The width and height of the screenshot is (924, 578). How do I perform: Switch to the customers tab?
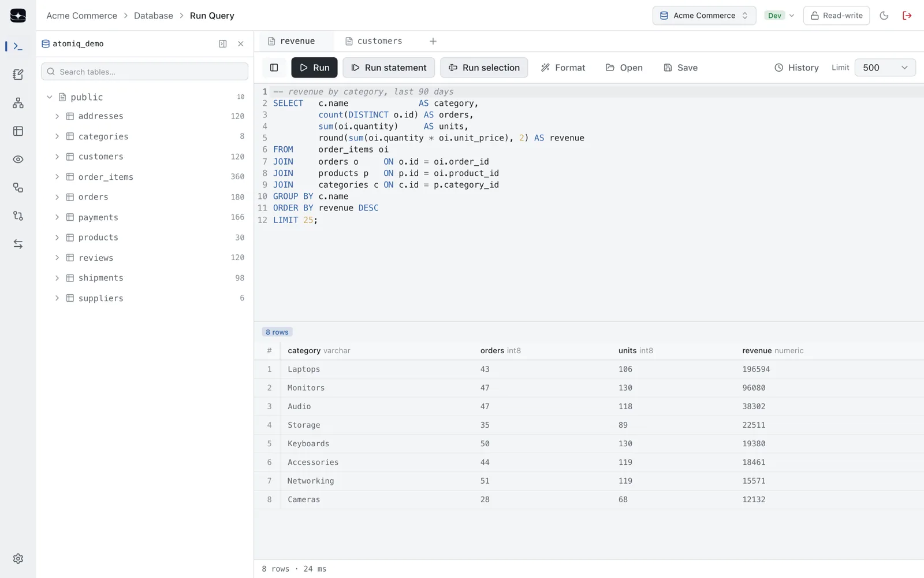[374, 41]
